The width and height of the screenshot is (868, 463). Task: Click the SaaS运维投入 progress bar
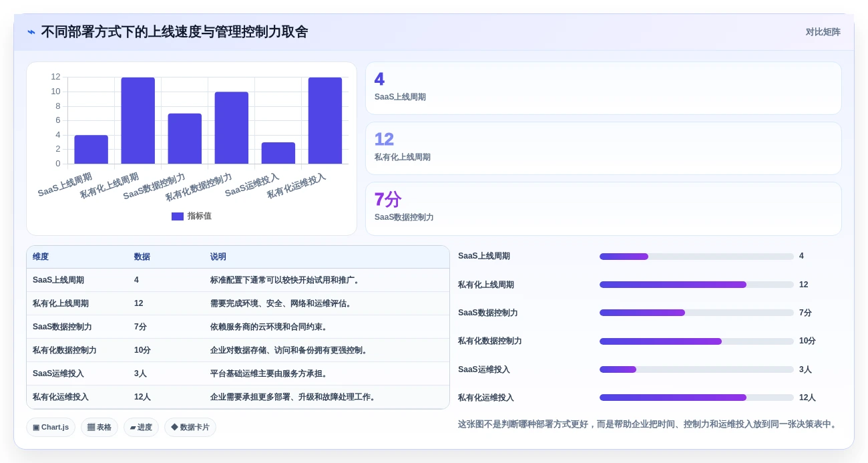pos(696,369)
